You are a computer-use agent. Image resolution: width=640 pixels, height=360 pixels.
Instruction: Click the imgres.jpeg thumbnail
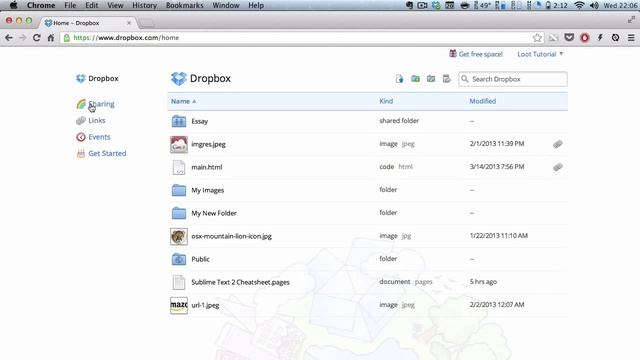coord(179,144)
